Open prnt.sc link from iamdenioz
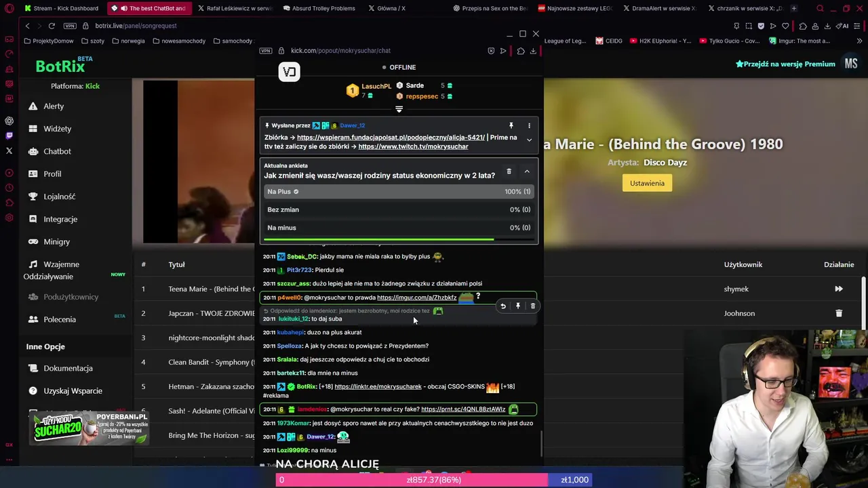This screenshot has height=488, width=868. click(463, 409)
